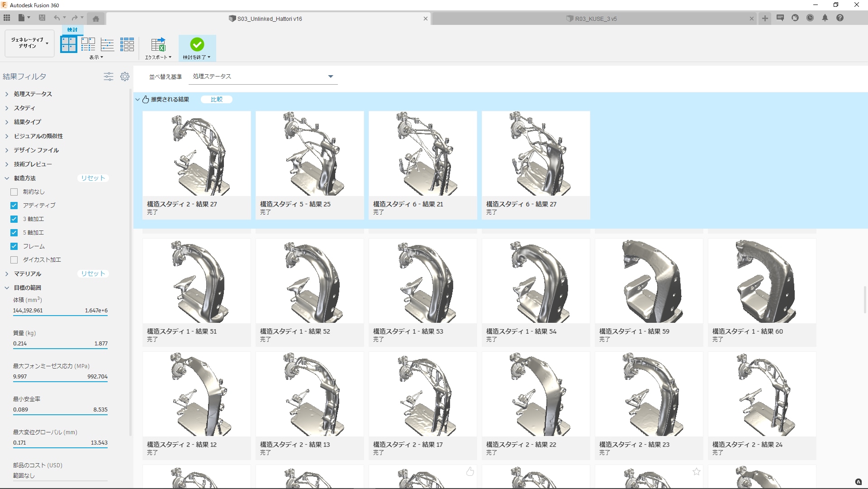The width and height of the screenshot is (868, 489).
Task: Close the S03_Unlinked_Hattori v16 tab
Action: (x=426, y=19)
